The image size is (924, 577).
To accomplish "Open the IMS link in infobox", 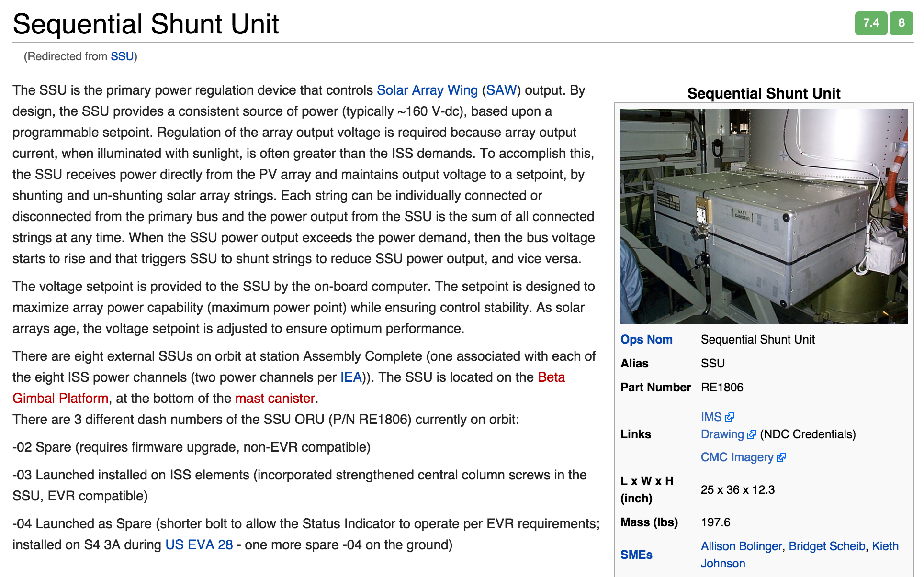I will [x=711, y=417].
